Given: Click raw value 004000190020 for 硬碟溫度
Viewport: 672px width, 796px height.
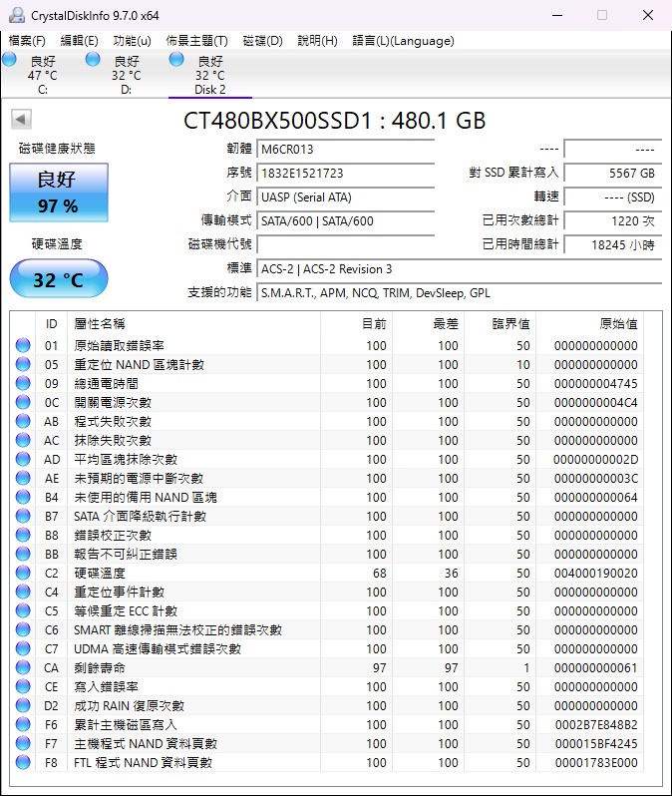Looking at the screenshot, I should [595, 574].
